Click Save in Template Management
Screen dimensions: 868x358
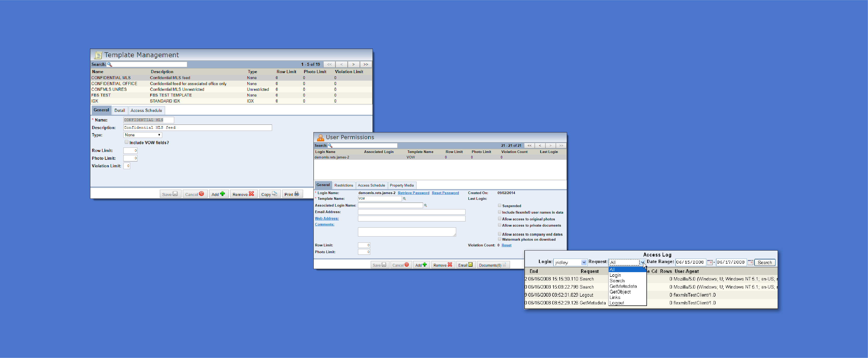coord(170,194)
